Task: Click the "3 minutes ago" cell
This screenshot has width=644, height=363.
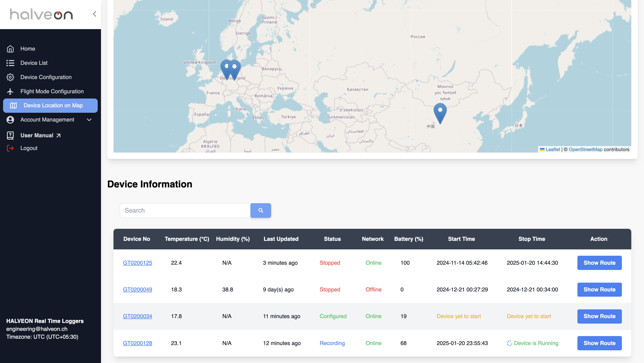Action: click(280, 263)
